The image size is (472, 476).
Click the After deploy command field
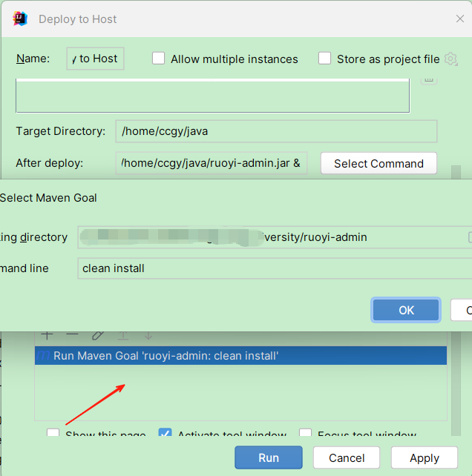[212, 163]
